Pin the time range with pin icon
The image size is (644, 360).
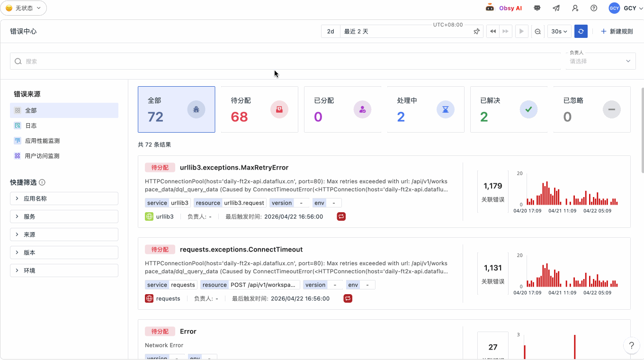[x=477, y=31]
